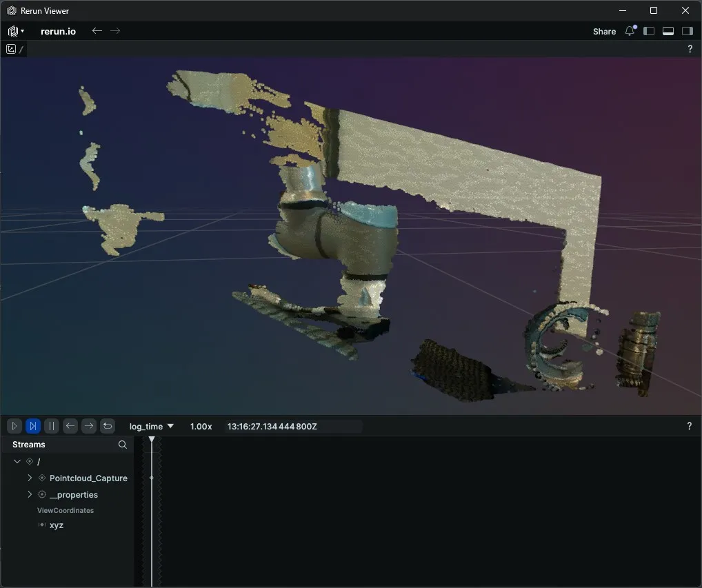This screenshot has height=588, width=702.
Task: Collapse the root / entity in Streams
Action: tap(17, 461)
